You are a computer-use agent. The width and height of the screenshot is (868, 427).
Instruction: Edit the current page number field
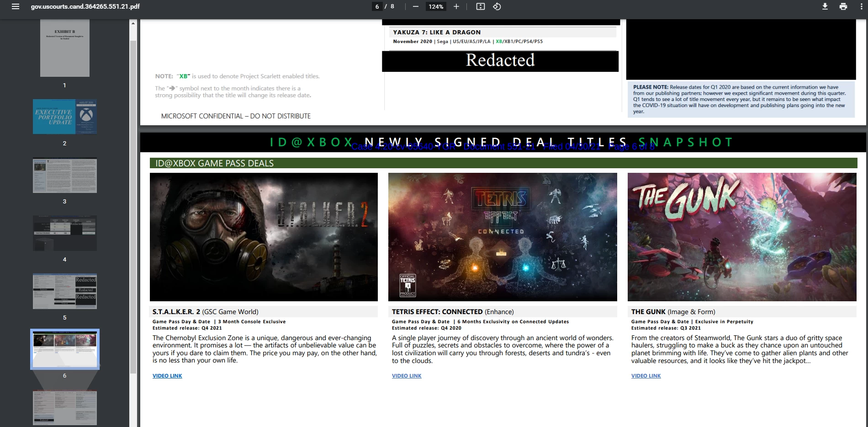coord(377,6)
